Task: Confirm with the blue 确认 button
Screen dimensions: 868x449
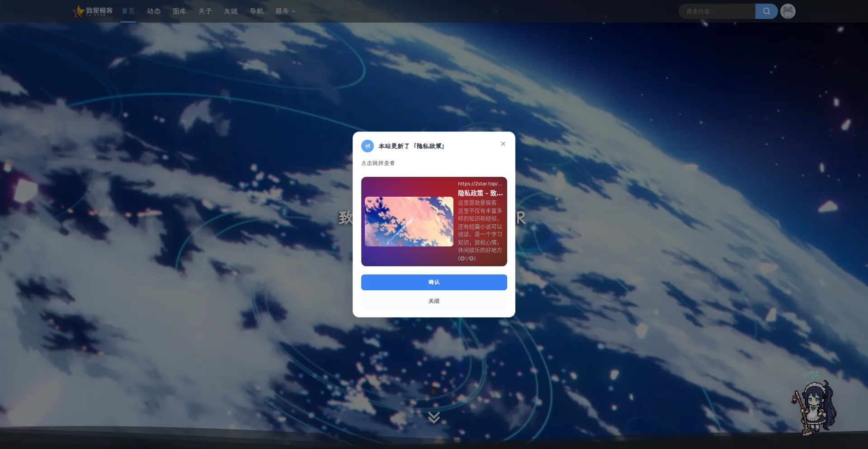Action: coord(434,282)
